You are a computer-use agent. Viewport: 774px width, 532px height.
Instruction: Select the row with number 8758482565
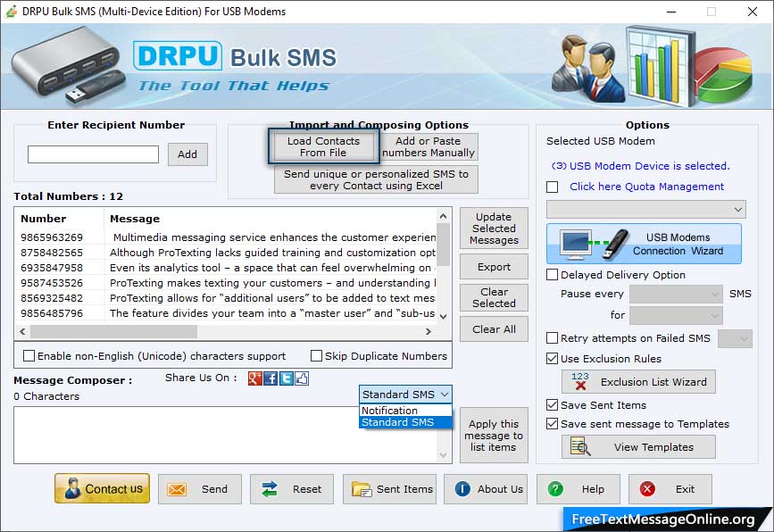click(x=227, y=253)
